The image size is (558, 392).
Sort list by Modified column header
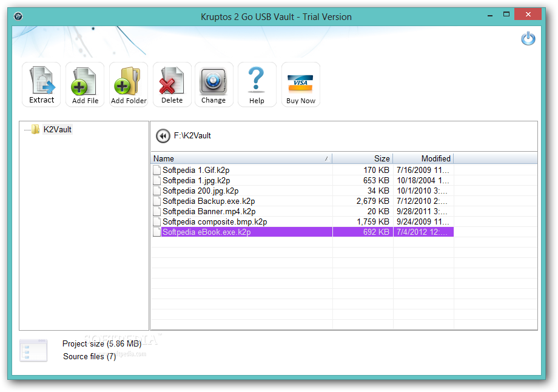423,158
